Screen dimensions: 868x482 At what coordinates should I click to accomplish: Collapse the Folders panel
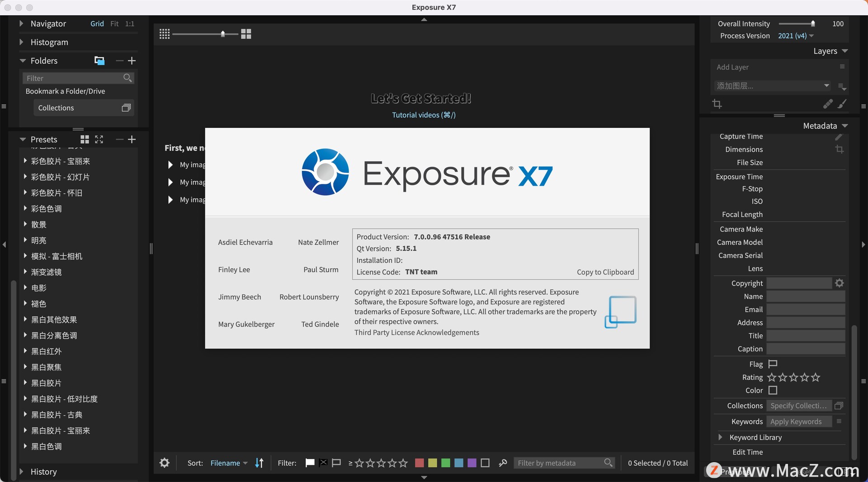click(23, 61)
